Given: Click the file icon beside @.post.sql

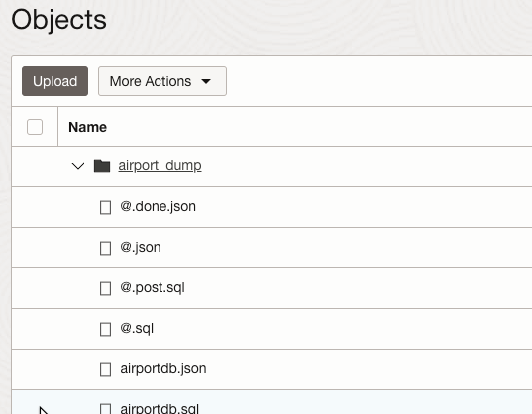Looking at the screenshot, I should (x=106, y=288).
